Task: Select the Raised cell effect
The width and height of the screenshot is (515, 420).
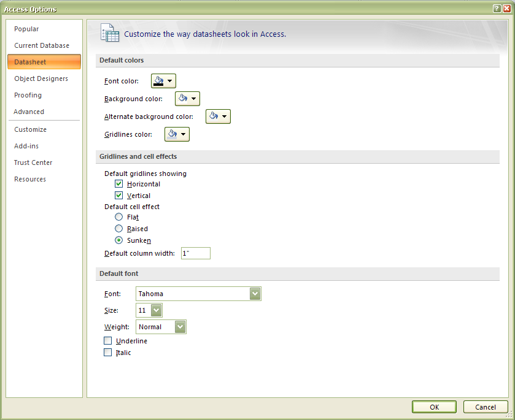Action: (x=118, y=228)
